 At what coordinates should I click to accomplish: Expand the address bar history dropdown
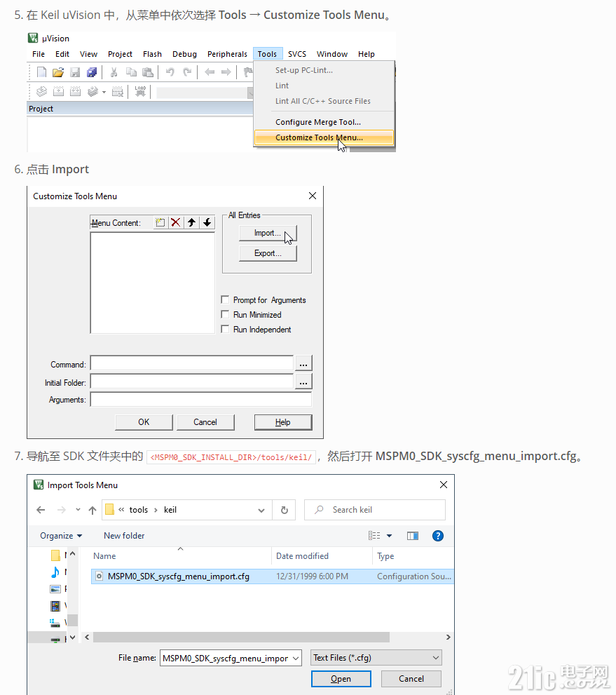261,510
